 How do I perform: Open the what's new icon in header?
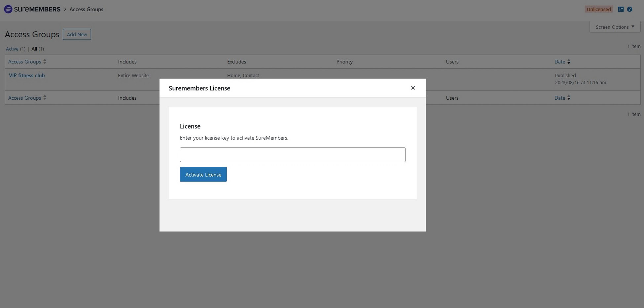(621, 9)
